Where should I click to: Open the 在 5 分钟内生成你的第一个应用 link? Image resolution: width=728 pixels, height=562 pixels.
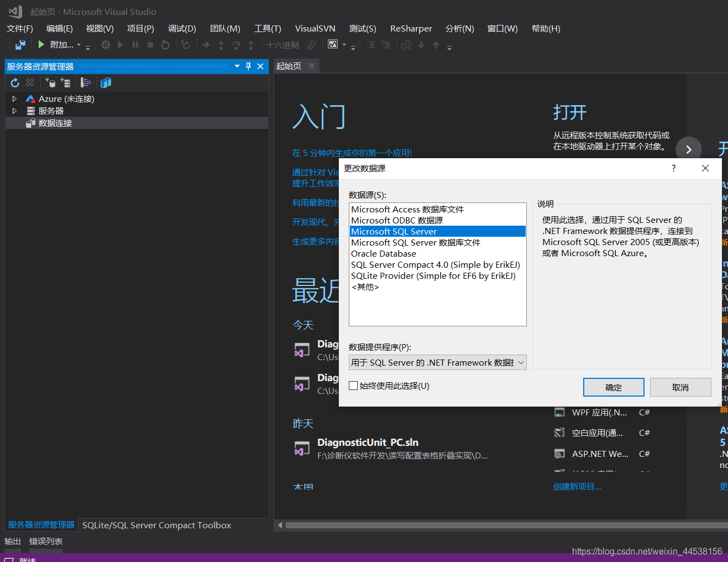pos(352,153)
